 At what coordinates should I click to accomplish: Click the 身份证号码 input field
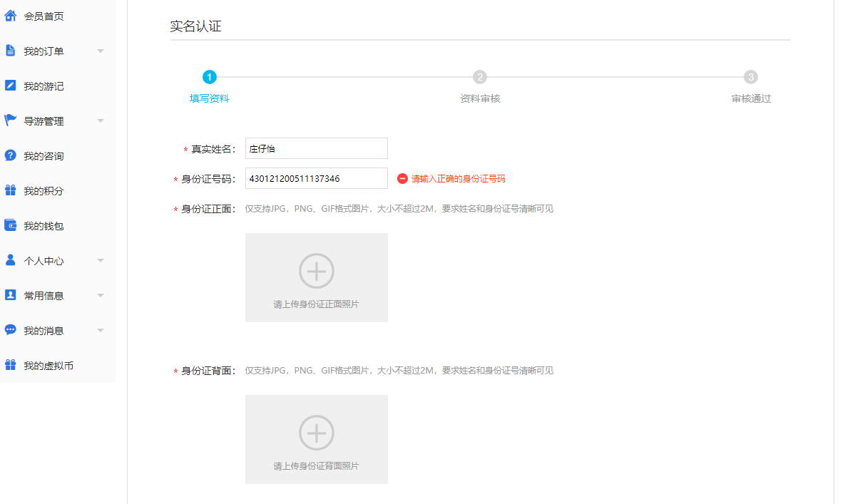[x=317, y=178]
